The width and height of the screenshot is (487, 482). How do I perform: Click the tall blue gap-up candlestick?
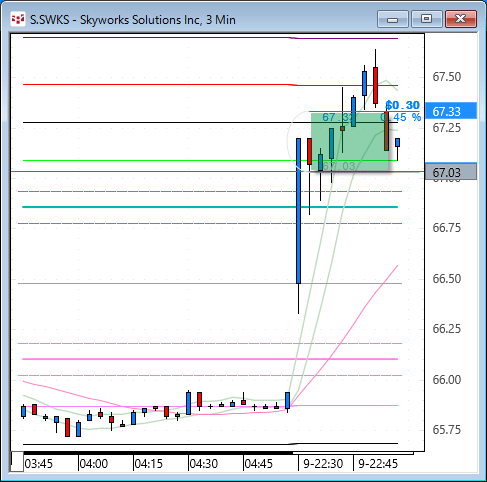coord(298,211)
